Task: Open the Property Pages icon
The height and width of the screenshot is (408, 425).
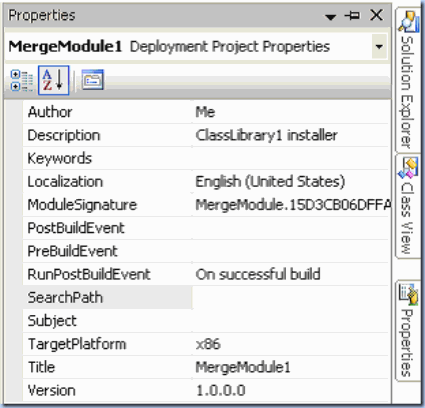Action: click(x=93, y=80)
